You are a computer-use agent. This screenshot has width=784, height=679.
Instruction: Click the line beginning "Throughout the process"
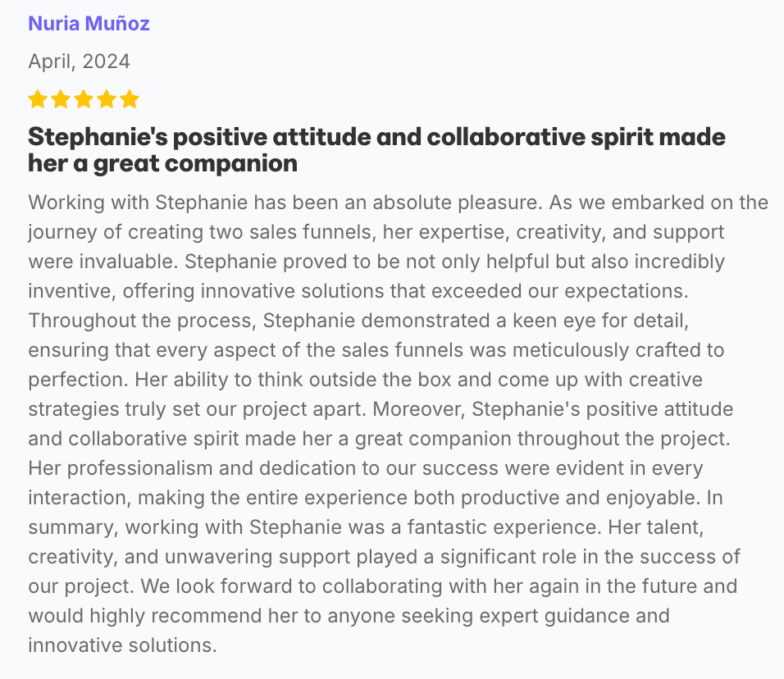pyautogui.click(x=358, y=321)
